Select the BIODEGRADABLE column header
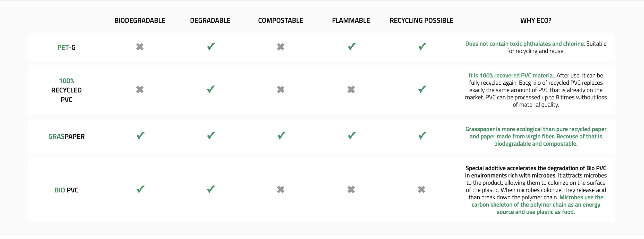The image size is (644, 239). pos(140,21)
